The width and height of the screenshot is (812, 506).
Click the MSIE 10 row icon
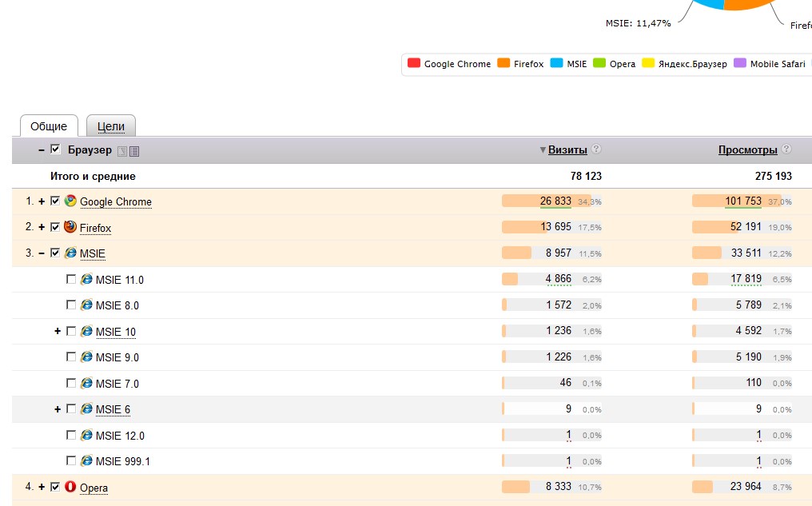[86, 331]
